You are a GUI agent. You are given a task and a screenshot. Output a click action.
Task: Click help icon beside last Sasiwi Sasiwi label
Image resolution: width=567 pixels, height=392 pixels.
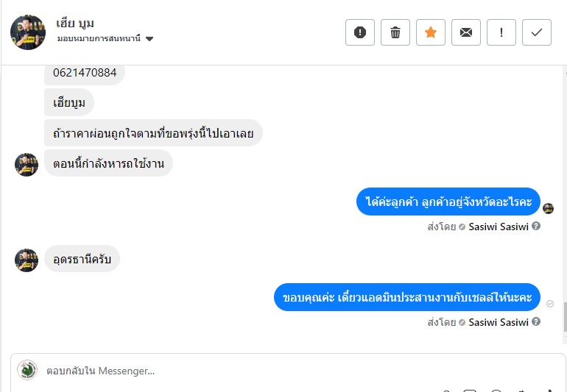[x=536, y=321]
